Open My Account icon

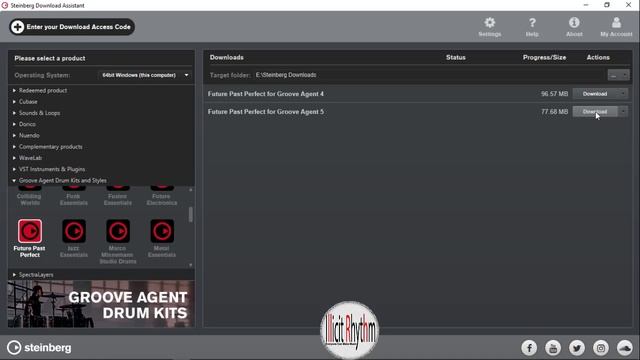(616, 23)
